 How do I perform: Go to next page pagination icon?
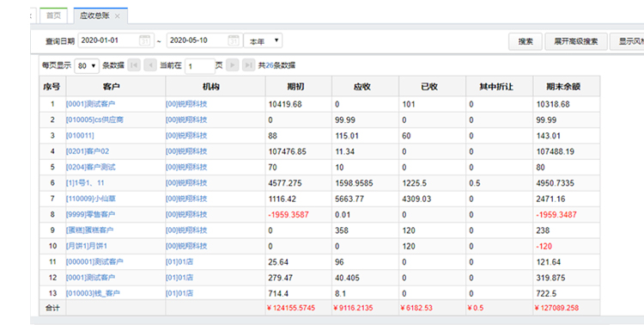point(233,65)
